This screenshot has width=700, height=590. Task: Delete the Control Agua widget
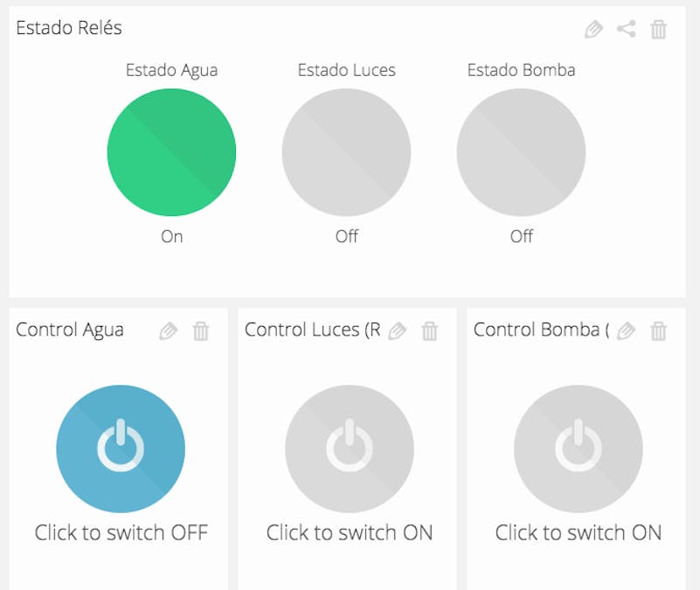(x=201, y=330)
